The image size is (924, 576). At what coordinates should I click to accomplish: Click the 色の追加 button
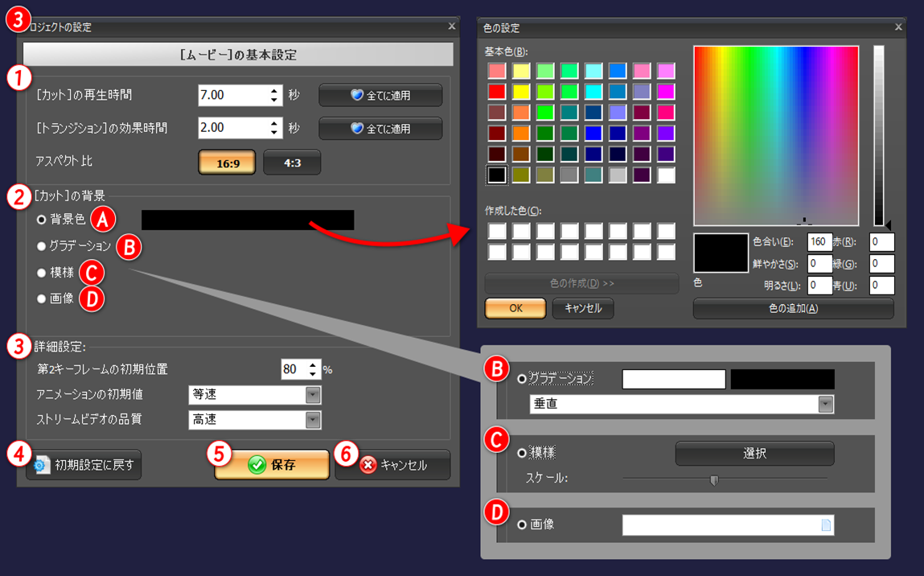click(x=795, y=309)
